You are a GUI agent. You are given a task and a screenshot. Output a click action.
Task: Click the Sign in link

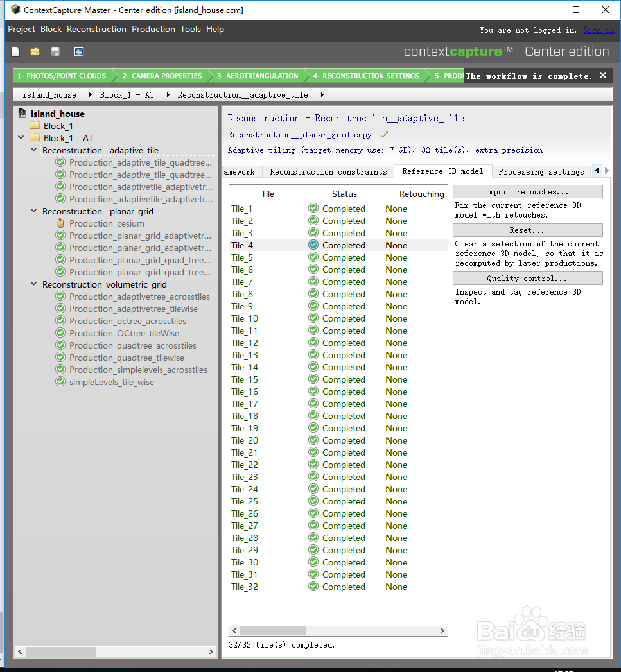tap(599, 30)
